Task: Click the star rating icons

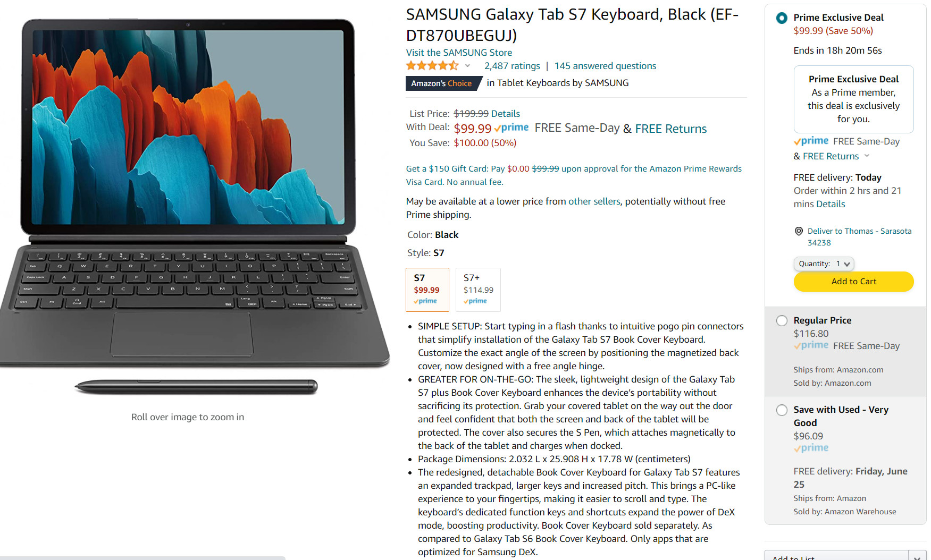Action: pos(432,66)
